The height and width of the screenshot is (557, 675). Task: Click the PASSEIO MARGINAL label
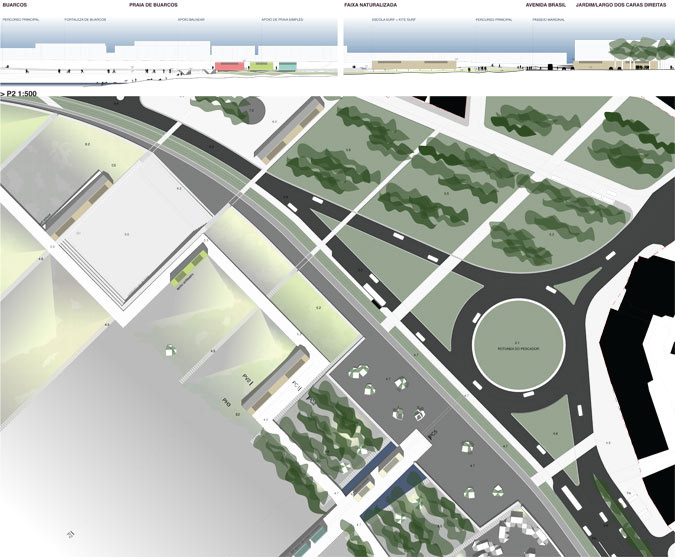(x=548, y=20)
